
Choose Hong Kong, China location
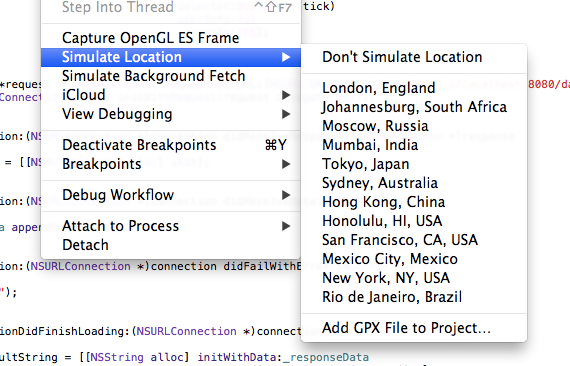[x=414, y=202]
